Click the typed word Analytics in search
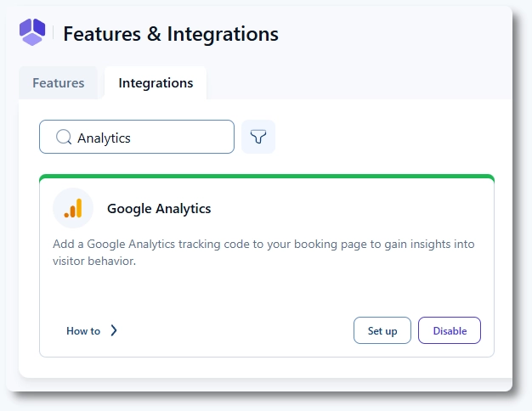532x411 pixels. [x=104, y=138]
